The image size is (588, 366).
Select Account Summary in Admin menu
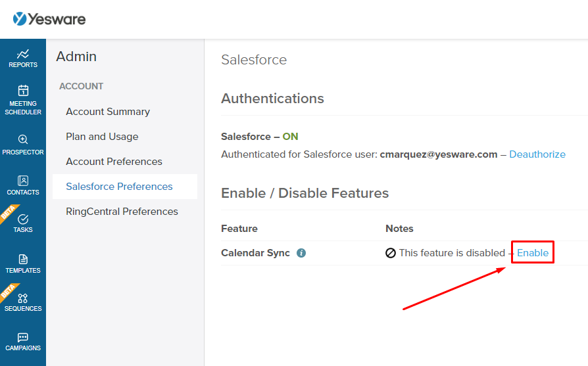point(108,112)
